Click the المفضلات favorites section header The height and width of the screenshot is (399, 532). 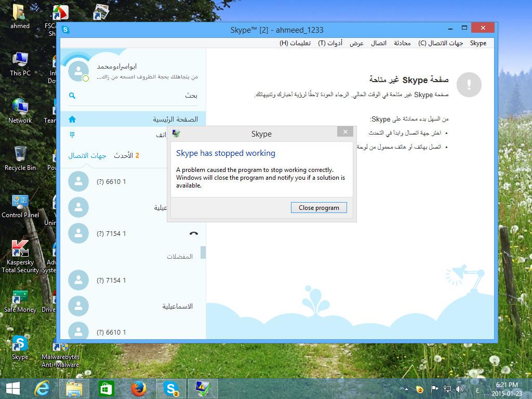(179, 257)
